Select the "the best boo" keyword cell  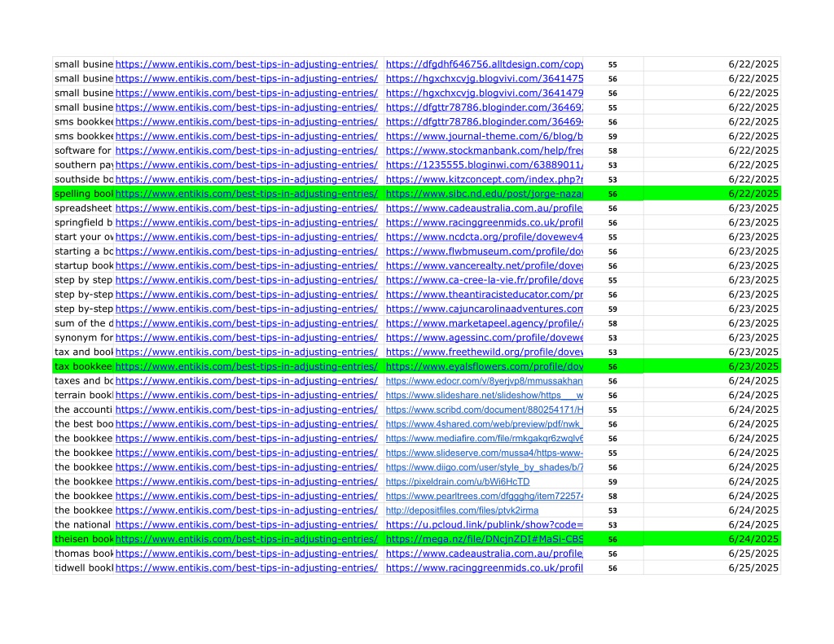pyautogui.click(x=84, y=423)
